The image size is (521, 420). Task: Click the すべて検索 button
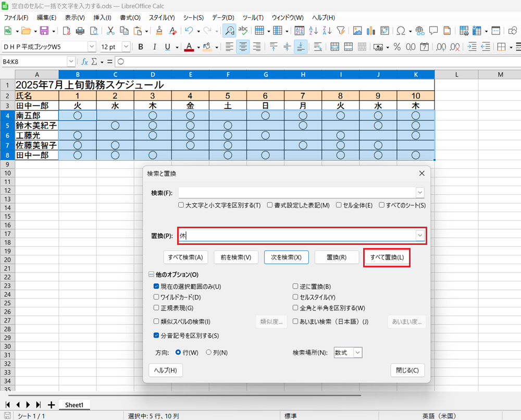click(x=185, y=257)
